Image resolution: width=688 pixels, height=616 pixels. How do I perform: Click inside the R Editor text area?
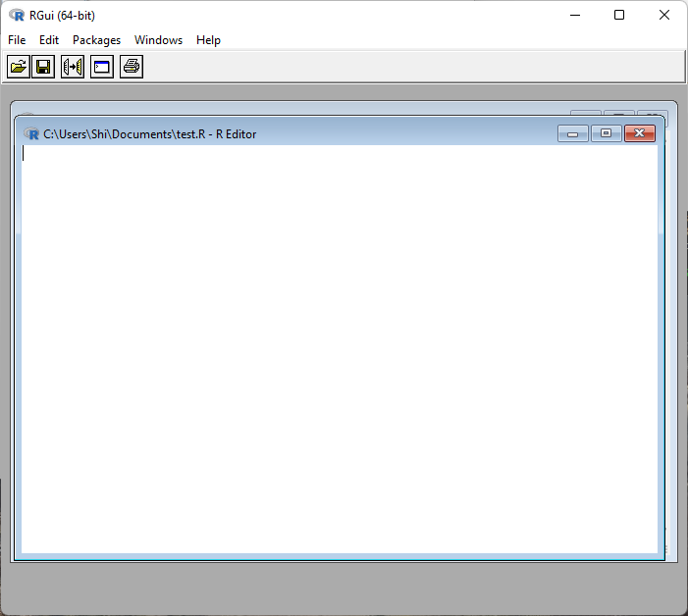(x=340, y=349)
